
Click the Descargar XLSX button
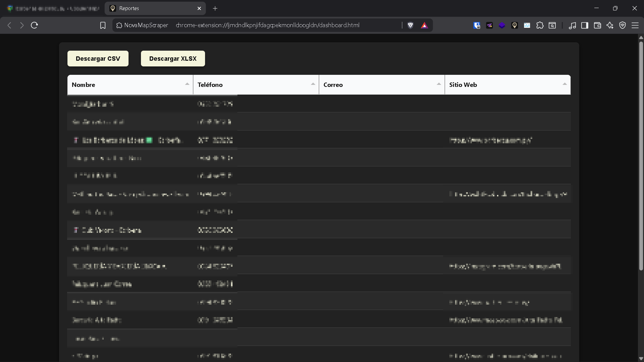(x=173, y=58)
